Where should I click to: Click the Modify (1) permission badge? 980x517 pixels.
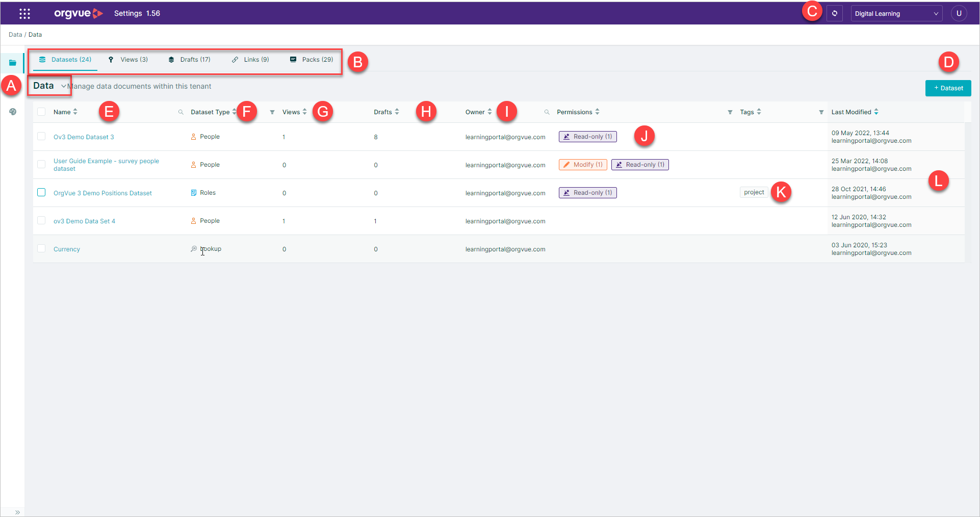pyautogui.click(x=583, y=165)
